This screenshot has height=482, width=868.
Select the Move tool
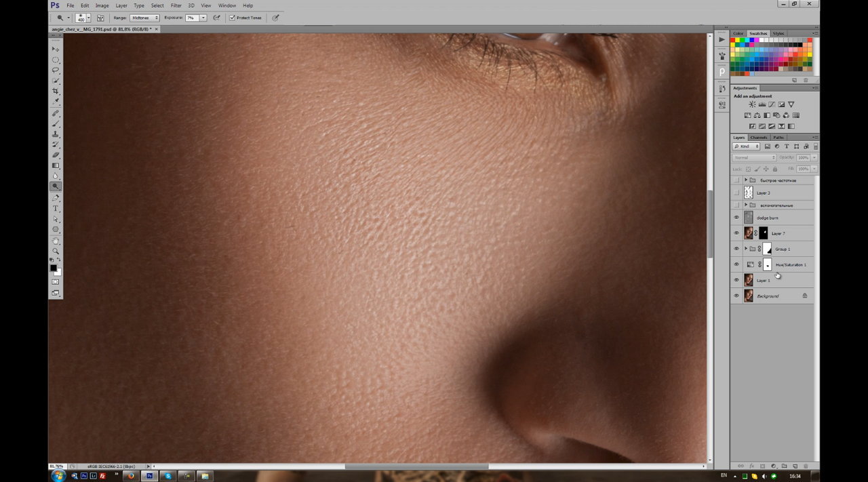[x=56, y=49]
